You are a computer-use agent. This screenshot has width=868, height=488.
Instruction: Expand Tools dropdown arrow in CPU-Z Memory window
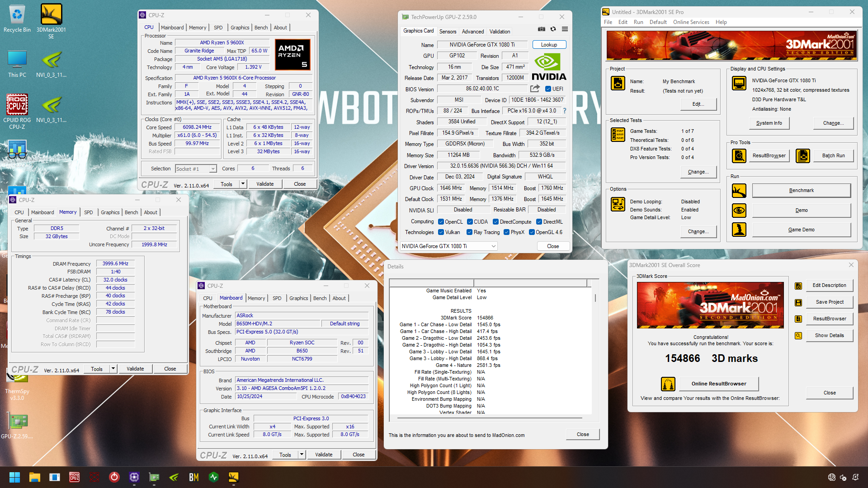pyautogui.click(x=113, y=369)
